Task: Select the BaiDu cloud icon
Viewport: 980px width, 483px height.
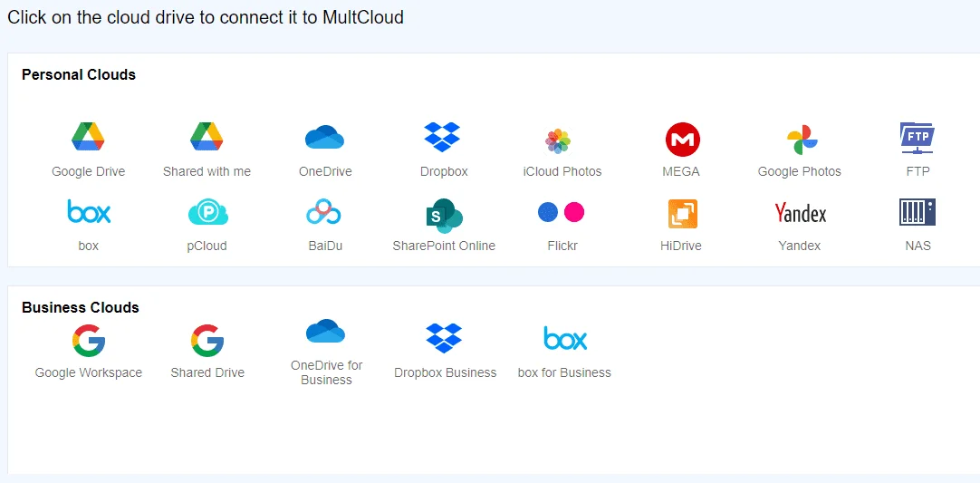Action: click(x=323, y=211)
